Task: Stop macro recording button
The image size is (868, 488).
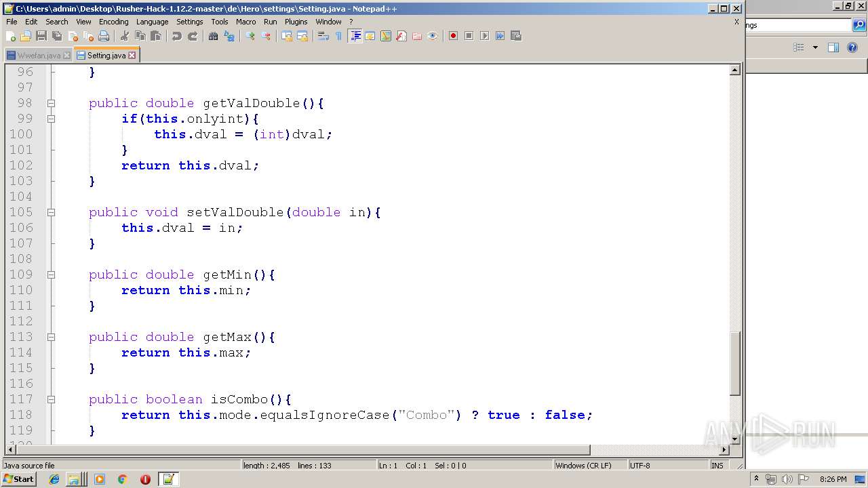Action: [x=469, y=36]
